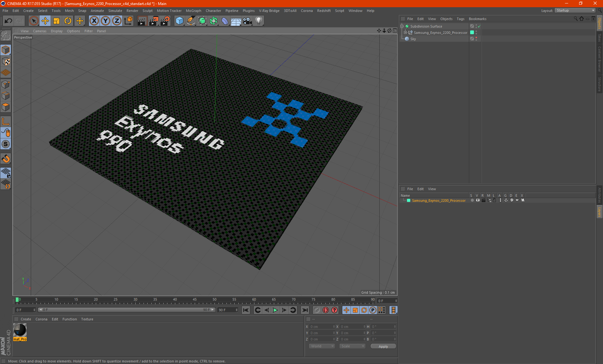Add a Floor environment object

tap(236, 21)
